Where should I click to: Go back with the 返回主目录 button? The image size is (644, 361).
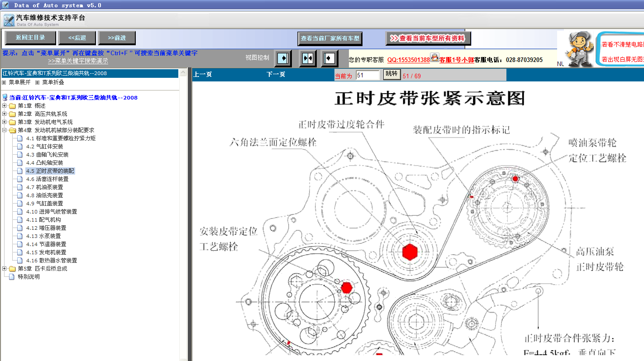pos(31,38)
